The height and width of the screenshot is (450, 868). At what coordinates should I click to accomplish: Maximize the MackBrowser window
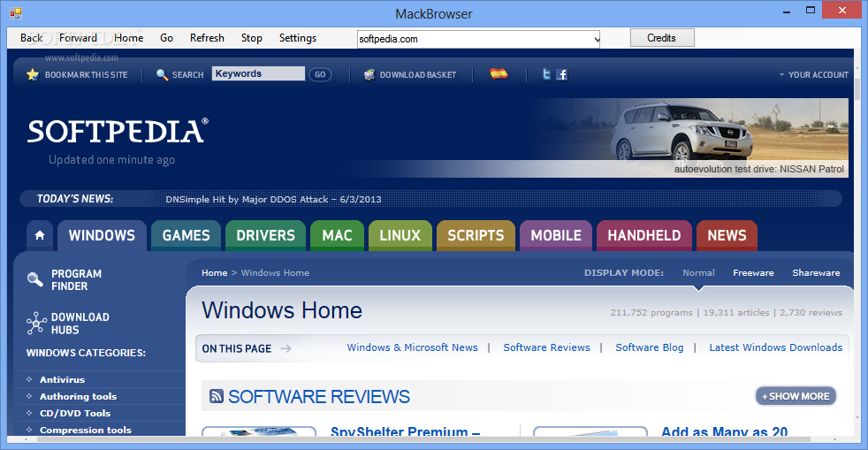811,10
